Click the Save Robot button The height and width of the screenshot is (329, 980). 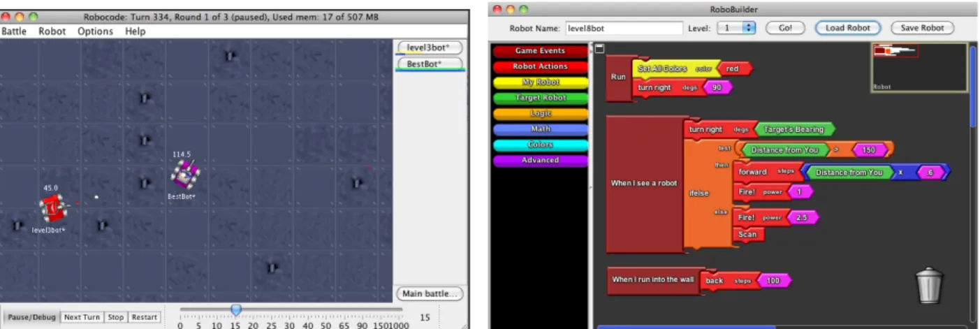tap(923, 29)
